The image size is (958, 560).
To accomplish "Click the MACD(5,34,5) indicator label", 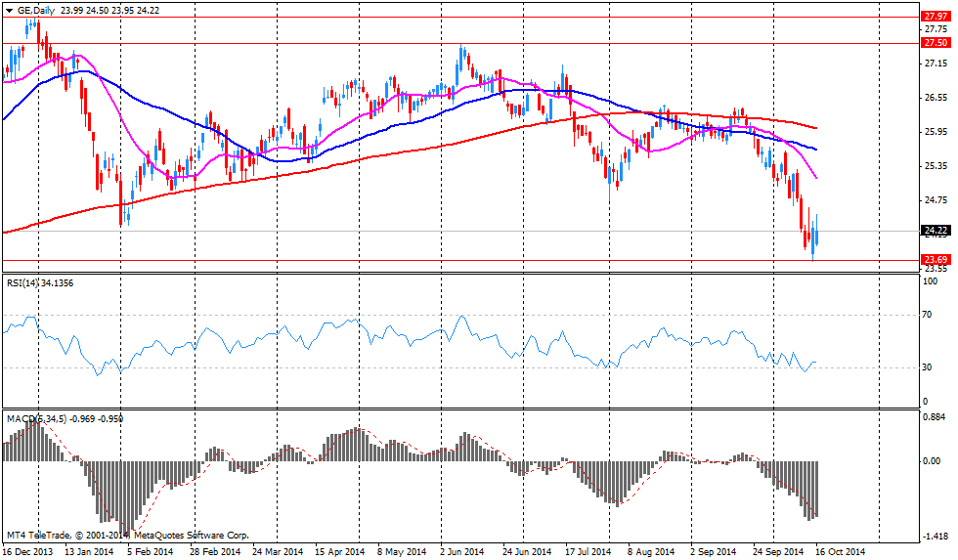I will tap(39, 418).
